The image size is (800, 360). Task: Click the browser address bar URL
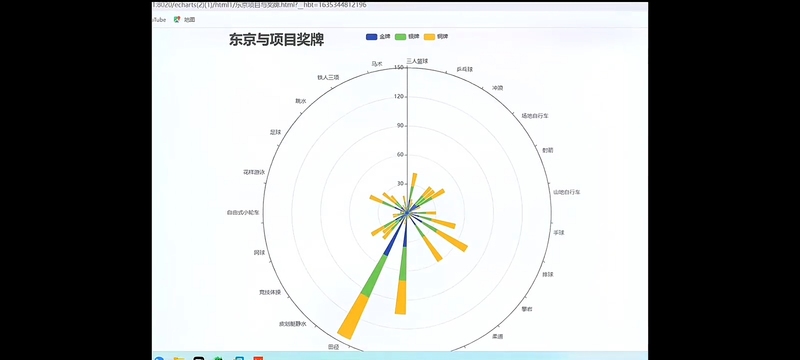tap(259, 5)
